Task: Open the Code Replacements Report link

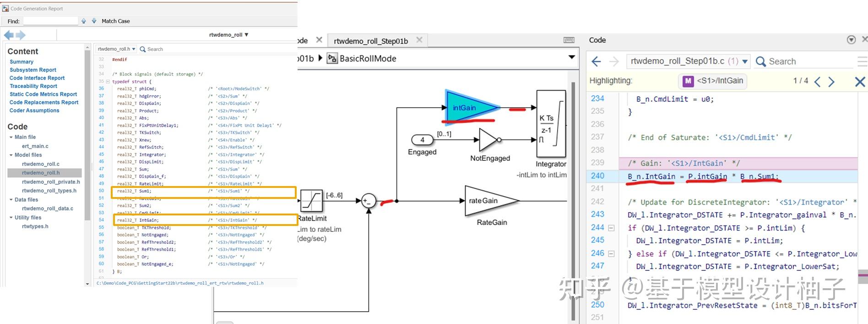Action: (x=44, y=102)
